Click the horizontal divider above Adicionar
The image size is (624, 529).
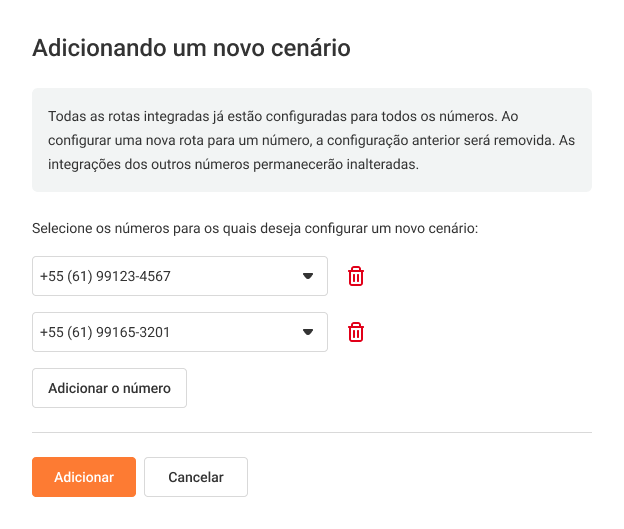(311, 432)
